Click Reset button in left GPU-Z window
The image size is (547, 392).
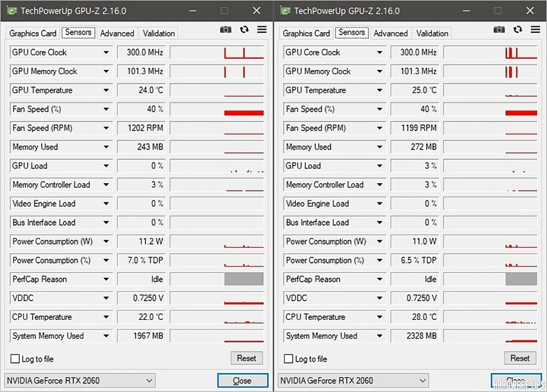[x=247, y=358]
